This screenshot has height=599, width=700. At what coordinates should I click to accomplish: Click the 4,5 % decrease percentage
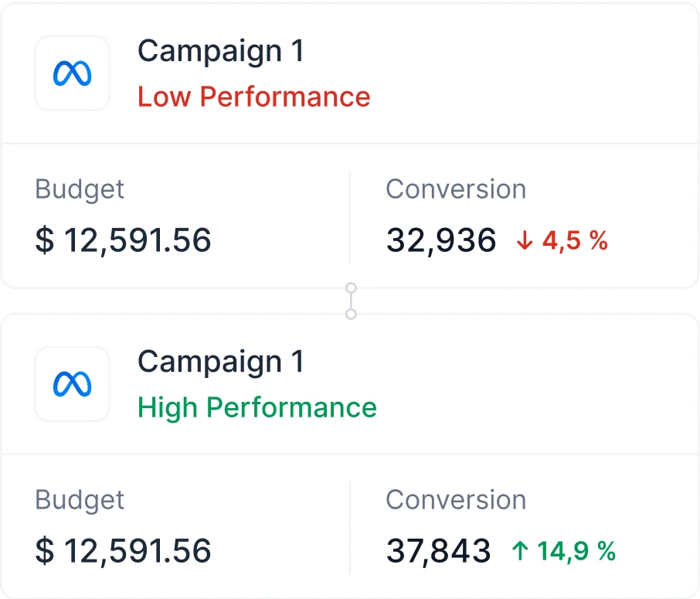[x=575, y=241]
